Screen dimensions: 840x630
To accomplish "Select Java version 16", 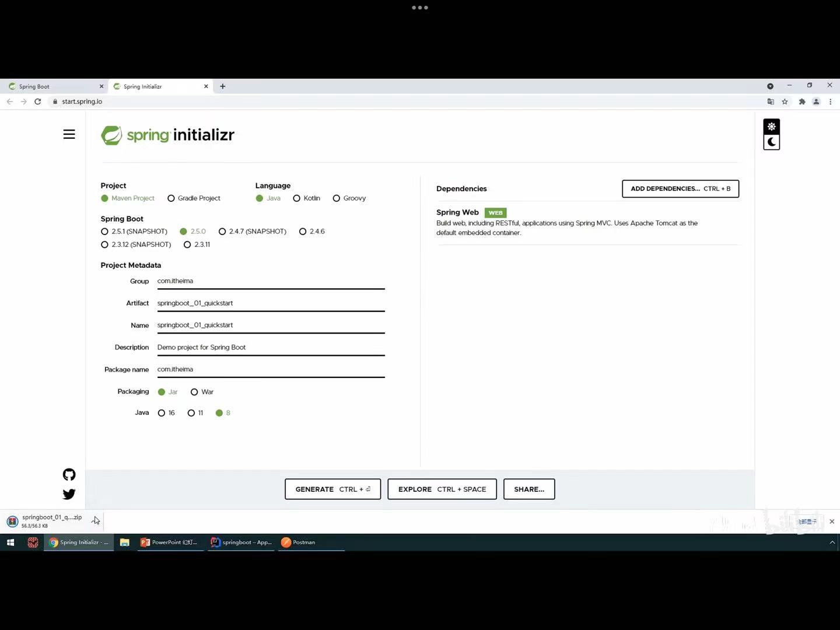I will [x=162, y=413].
